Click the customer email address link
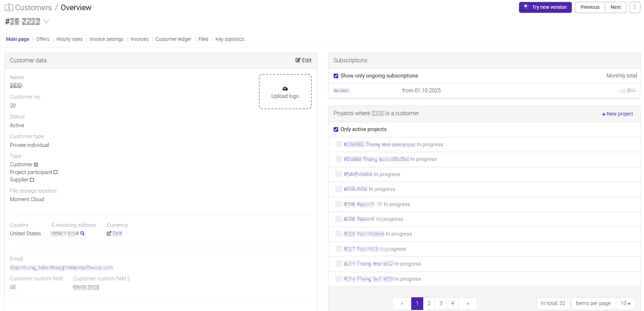644x311 pixels. point(61,268)
